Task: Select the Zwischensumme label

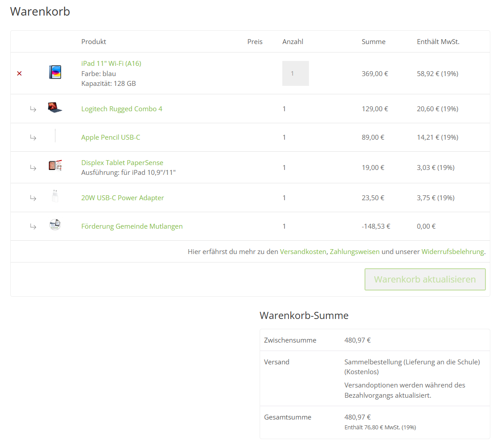Action: (x=290, y=340)
